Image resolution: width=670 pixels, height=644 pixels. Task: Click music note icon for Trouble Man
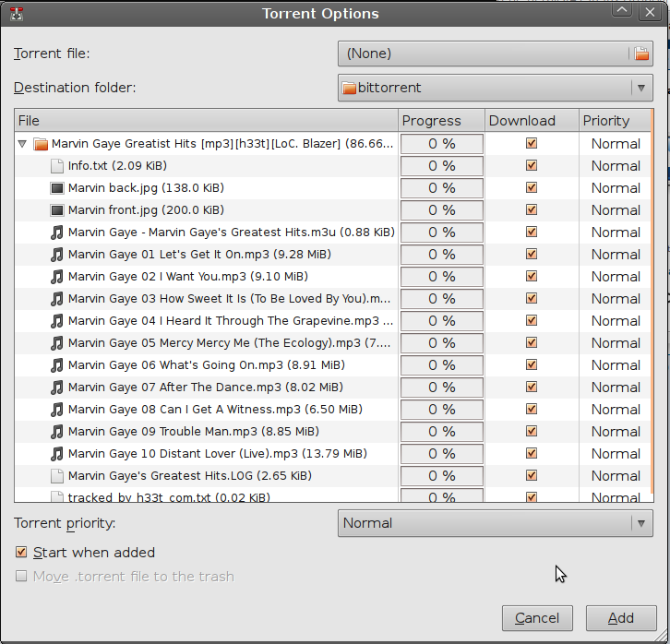(x=57, y=431)
